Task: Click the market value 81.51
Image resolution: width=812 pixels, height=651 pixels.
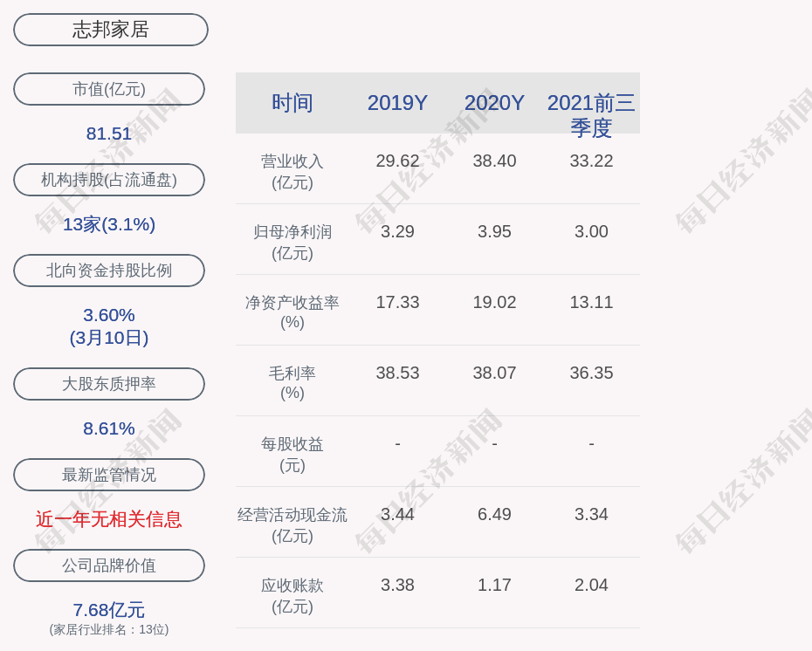Action: click(x=109, y=134)
